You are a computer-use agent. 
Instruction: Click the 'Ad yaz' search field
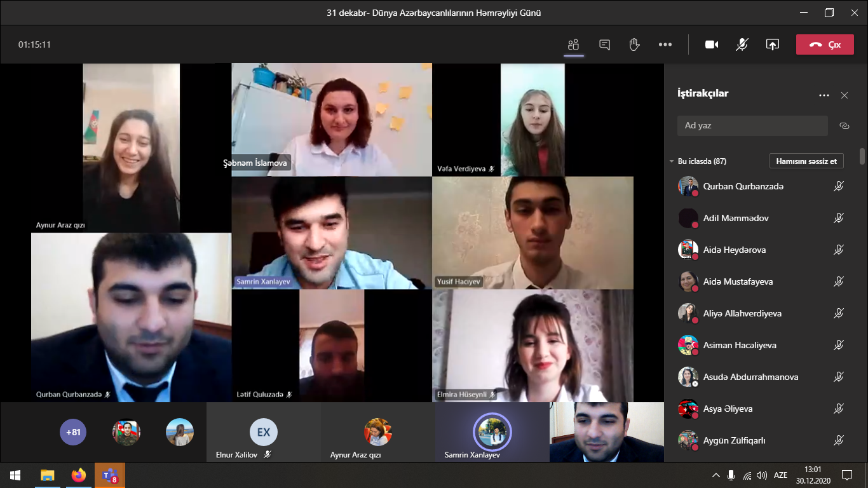(752, 126)
